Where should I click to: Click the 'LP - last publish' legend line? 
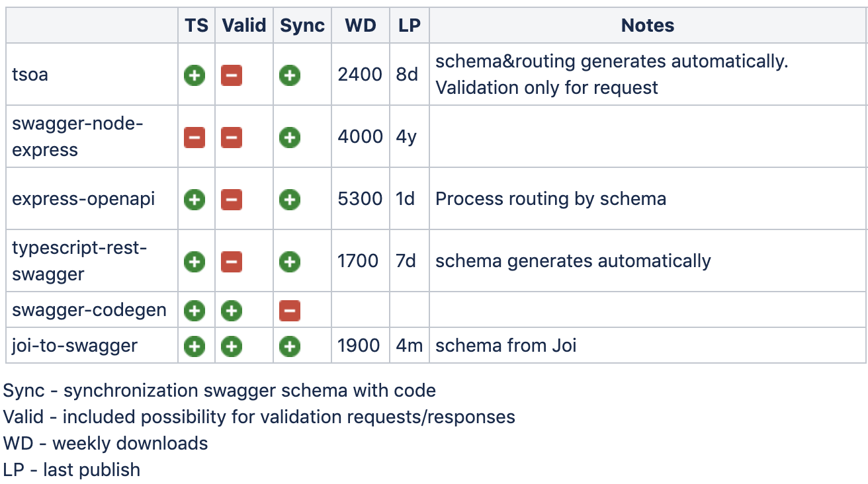pyautogui.click(x=72, y=470)
